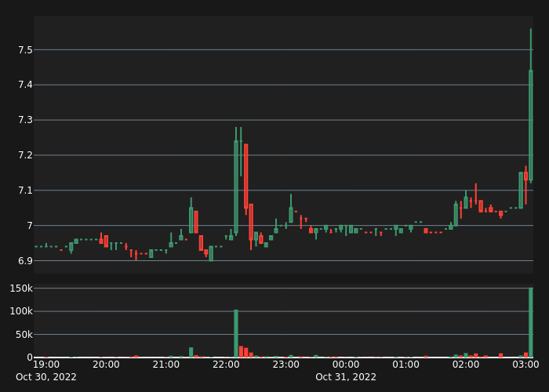The height and width of the screenshot is (392, 549).
Task: Click the 01:00 time axis label
Action: pos(405,365)
